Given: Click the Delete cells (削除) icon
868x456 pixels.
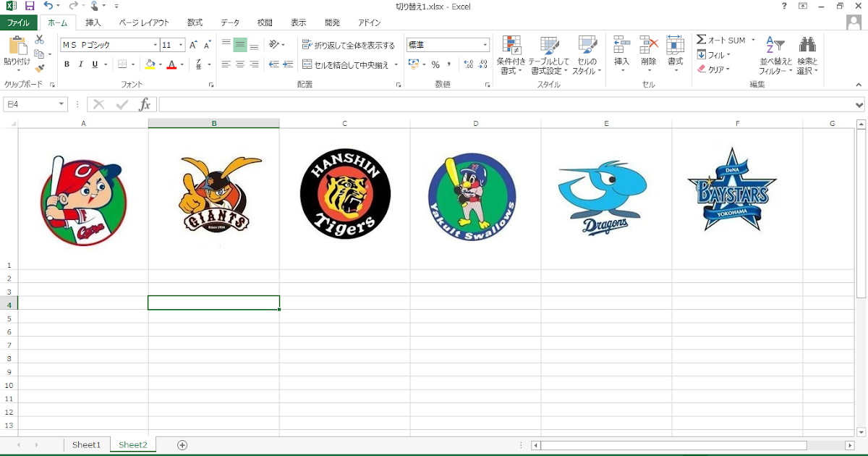Looking at the screenshot, I should pos(649,45).
